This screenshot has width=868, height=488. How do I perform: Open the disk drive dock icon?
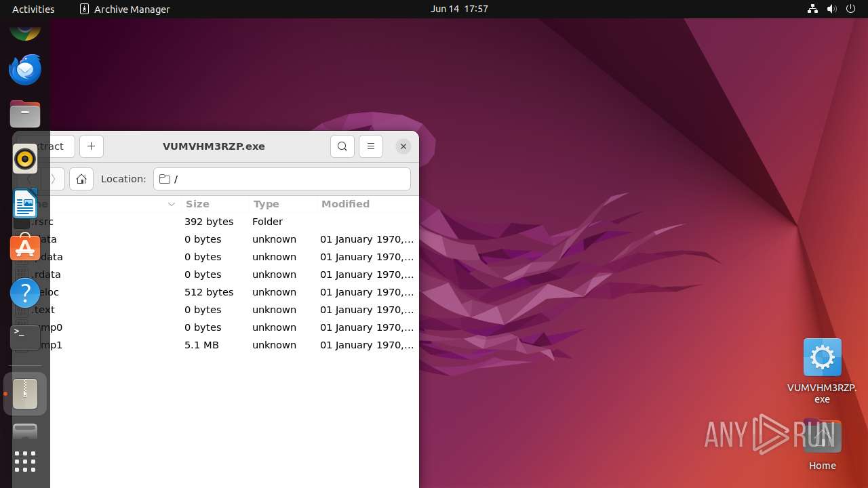tap(25, 432)
